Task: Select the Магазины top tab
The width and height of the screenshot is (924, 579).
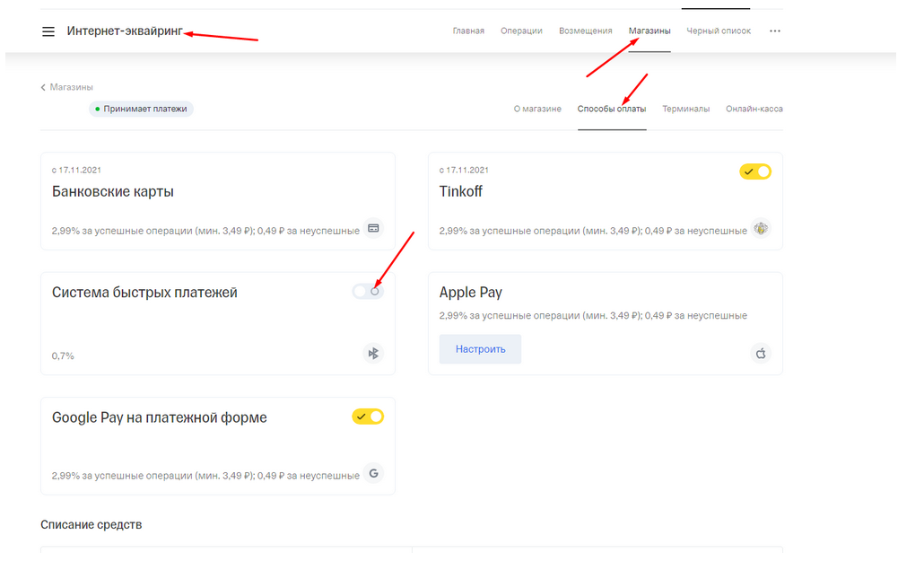Action: coord(649,31)
